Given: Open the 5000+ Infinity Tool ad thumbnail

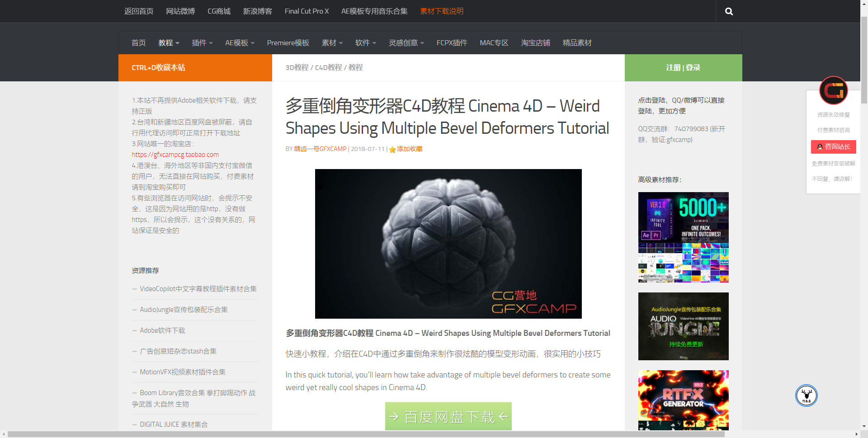Looking at the screenshot, I should (x=683, y=237).
